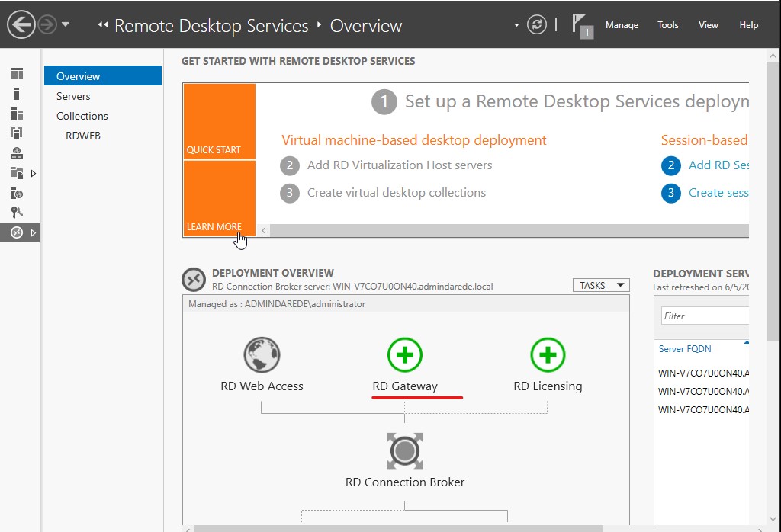Click the bottom horizontal scrollbar thumb

pyautogui.click(x=398, y=528)
